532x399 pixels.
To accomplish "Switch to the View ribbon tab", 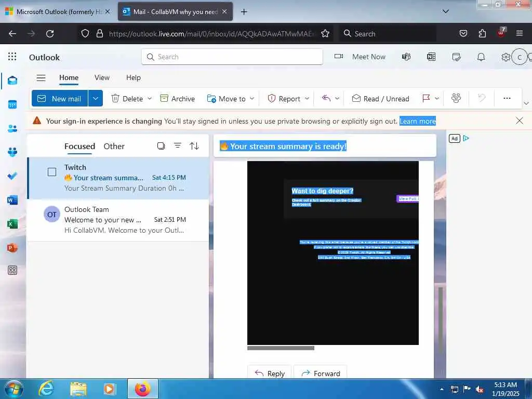I will click(x=102, y=78).
